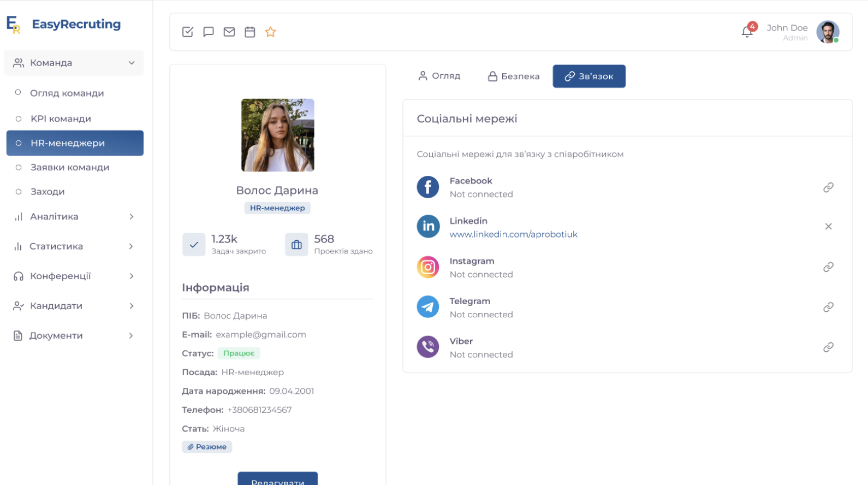The width and height of the screenshot is (868, 485).
Task: Click the Працює status badge
Action: pos(239,353)
